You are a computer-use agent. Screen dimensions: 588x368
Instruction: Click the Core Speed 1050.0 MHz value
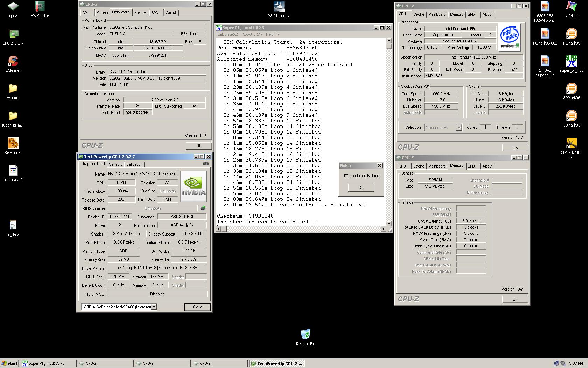point(441,94)
